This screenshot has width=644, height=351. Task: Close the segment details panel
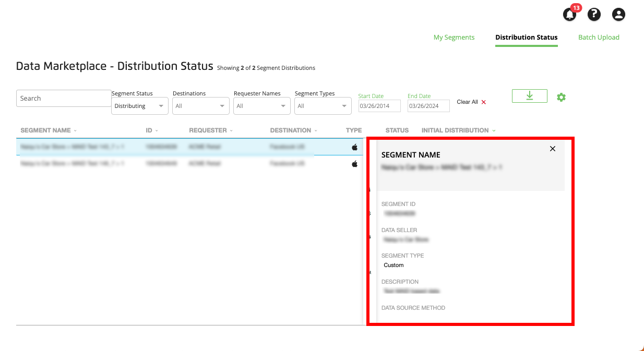tap(553, 149)
